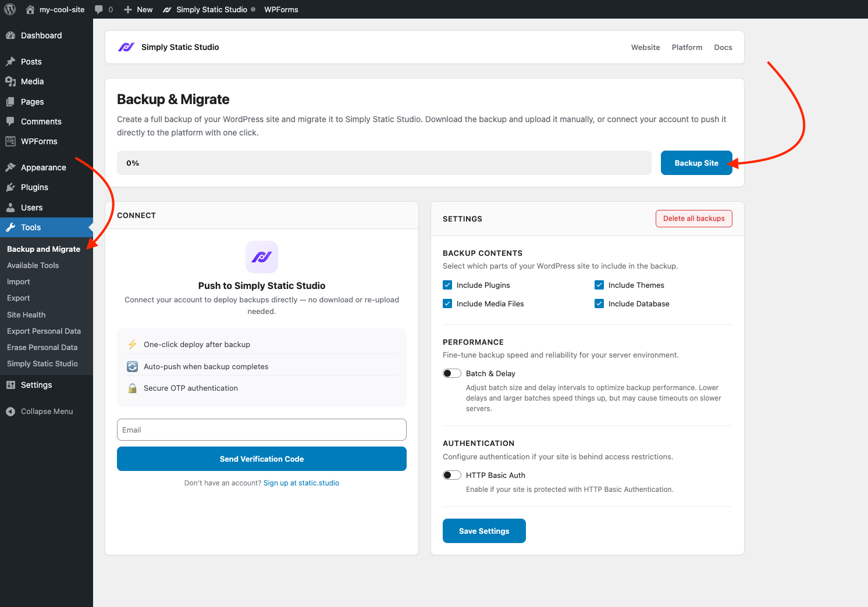Open the Dashboard menu label
The width and height of the screenshot is (868, 607).
click(x=41, y=35)
